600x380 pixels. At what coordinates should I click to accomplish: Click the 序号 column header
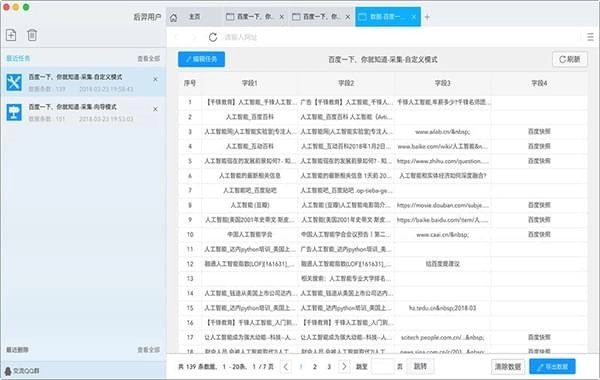(x=190, y=83)
